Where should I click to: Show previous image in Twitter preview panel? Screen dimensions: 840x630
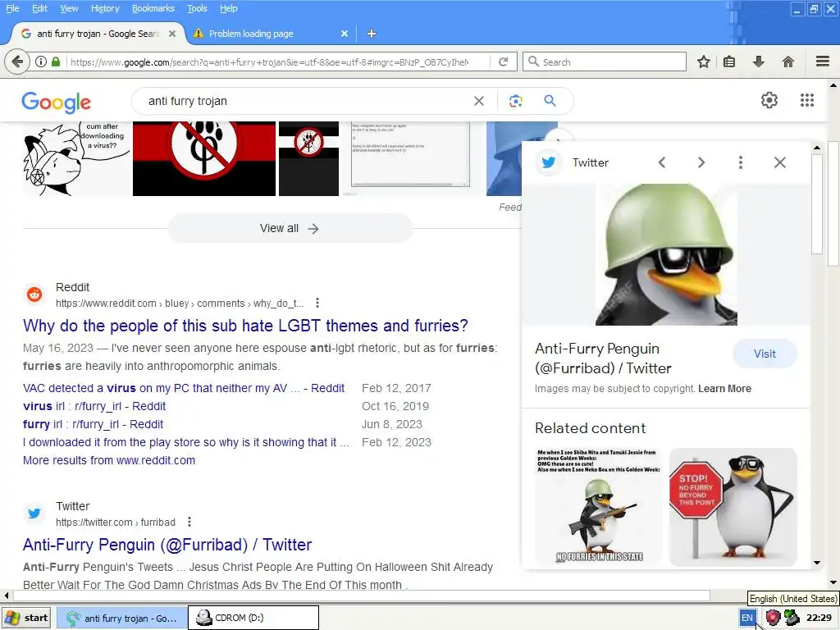[662, 162]
